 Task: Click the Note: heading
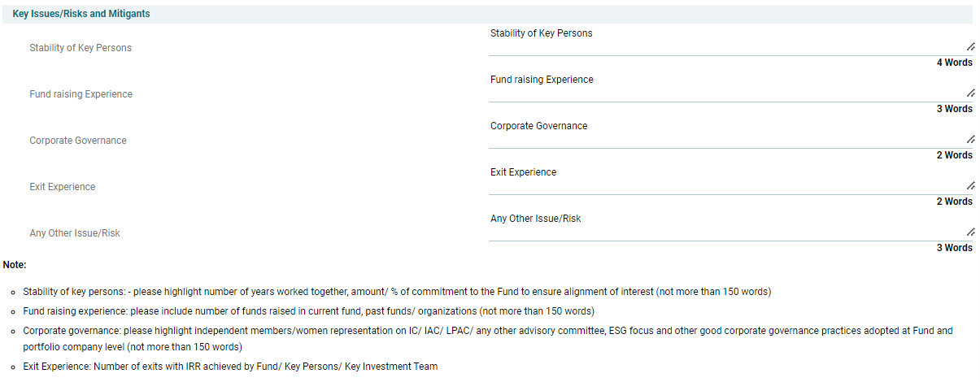(x=15, y=265)
